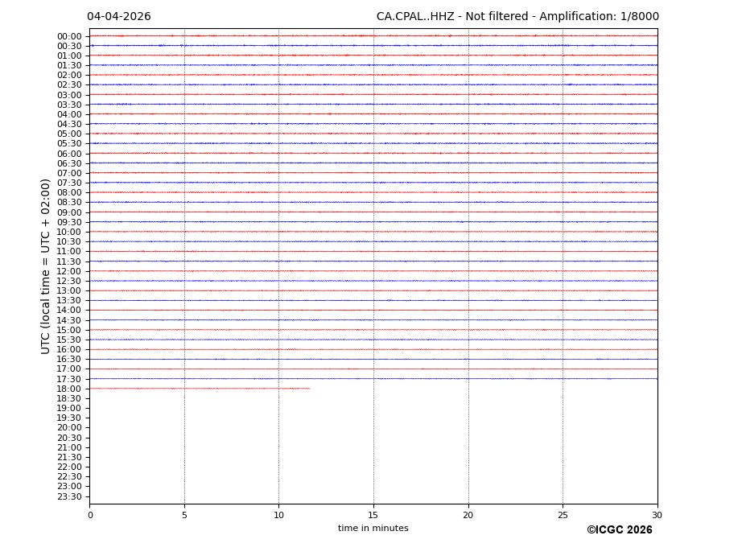746x560 pixels.
Task: Select the 06:00 row label
Action: pos(69,154)
